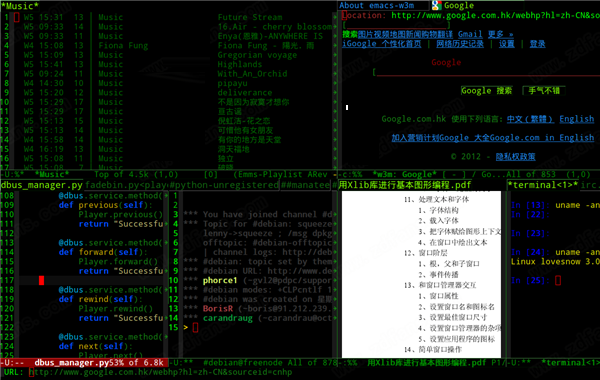Open the ##manatee channel tab
Viewport: 600px width, 380px height.
[305, 185]
